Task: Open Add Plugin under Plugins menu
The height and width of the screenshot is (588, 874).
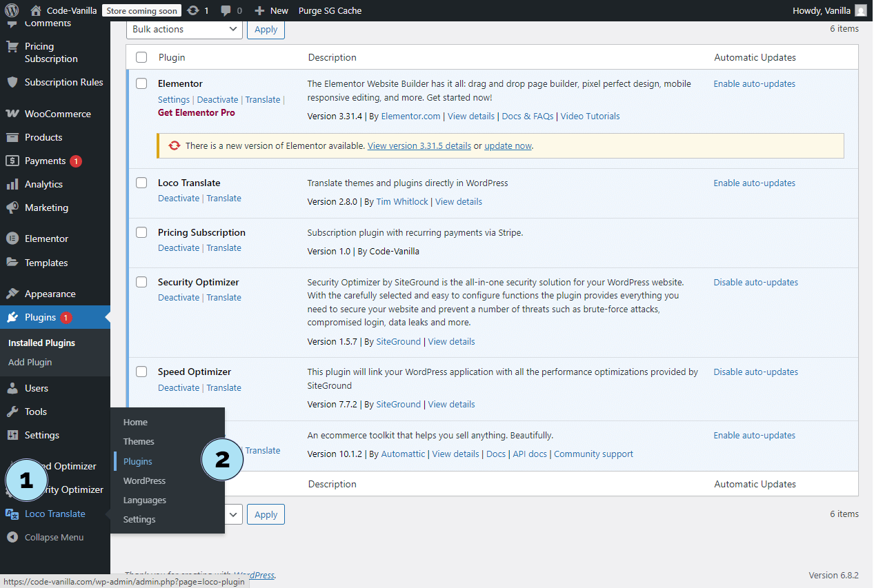Action: pos(30,362)
